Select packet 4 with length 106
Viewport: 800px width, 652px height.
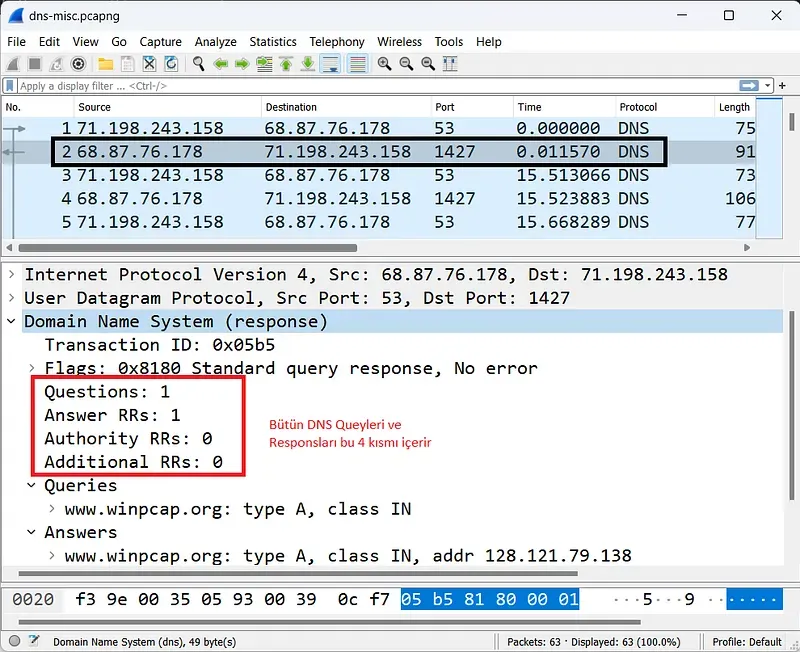click(379, 198)
